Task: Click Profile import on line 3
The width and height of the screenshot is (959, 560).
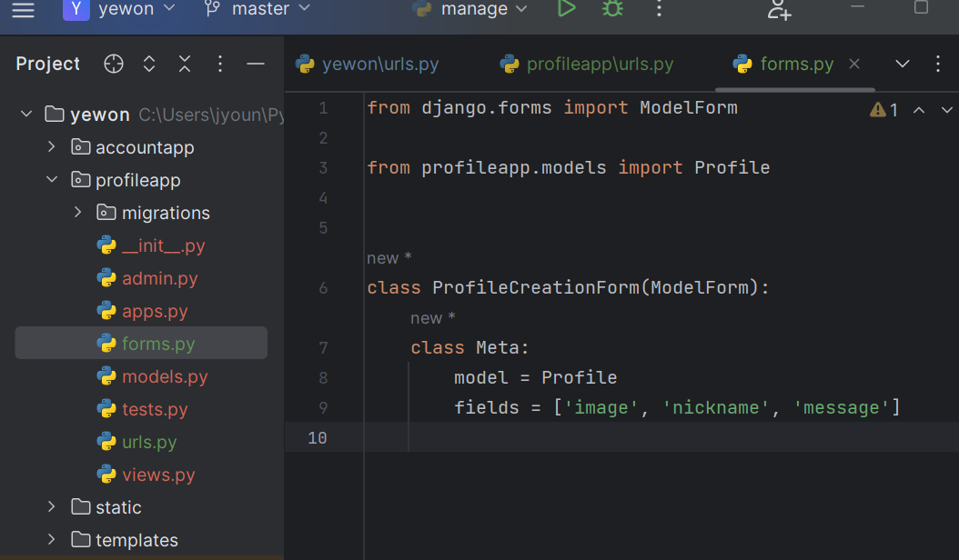Action: (x=732, y=167)
